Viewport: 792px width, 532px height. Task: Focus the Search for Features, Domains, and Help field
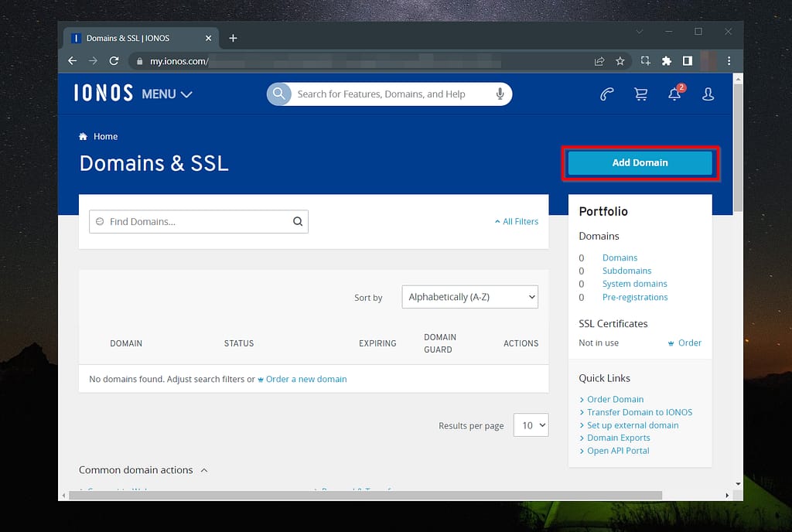pos(389,94)
